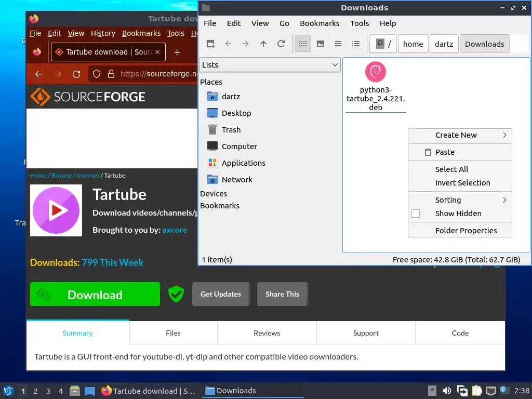The image size is (532, 399).
Task: Open the file manager Help menu
Action: click(x=388, y=23)
